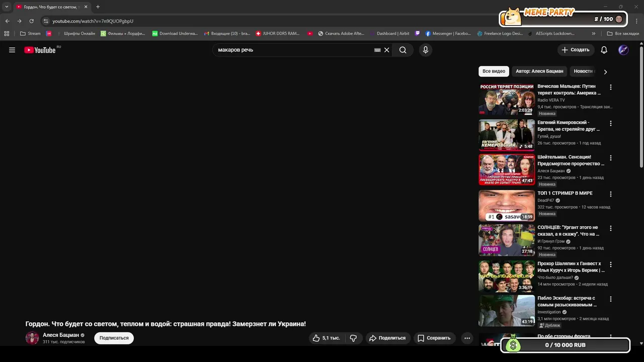
Task: Open Шрифты Онлайн bookmark
Action: pyautogui.click(x=75, y=34)
